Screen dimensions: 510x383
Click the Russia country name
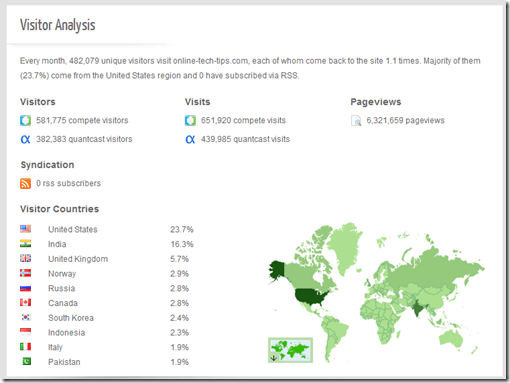tap(61, 288)
